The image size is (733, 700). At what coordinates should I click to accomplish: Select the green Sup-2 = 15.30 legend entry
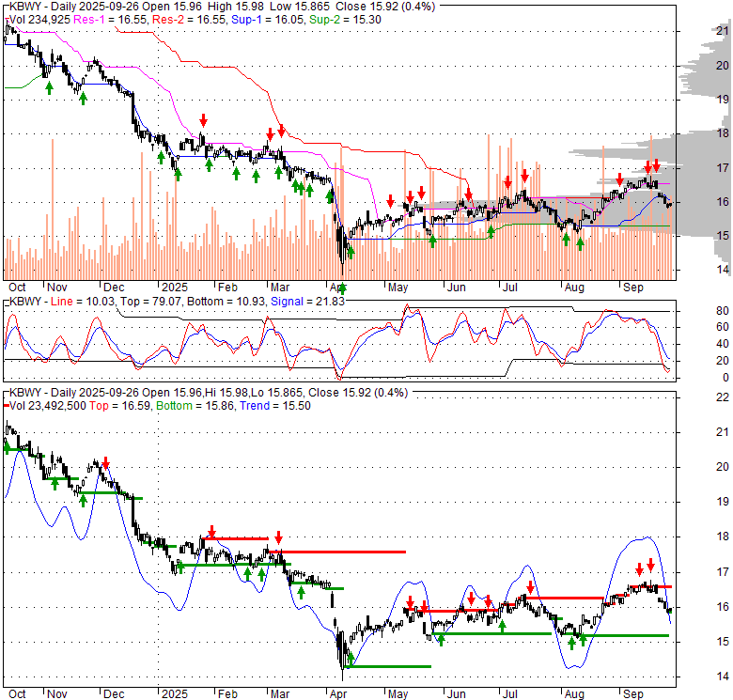(345, 20)
